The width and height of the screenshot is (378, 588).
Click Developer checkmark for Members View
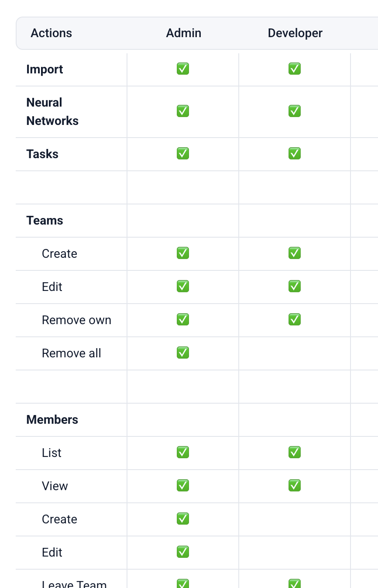coord(295,486)
